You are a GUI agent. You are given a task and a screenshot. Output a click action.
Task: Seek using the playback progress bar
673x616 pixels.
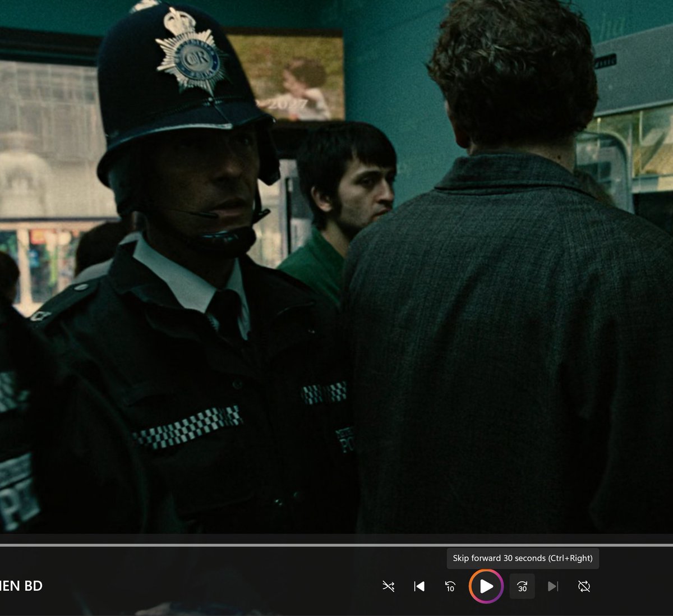[336, 545]
